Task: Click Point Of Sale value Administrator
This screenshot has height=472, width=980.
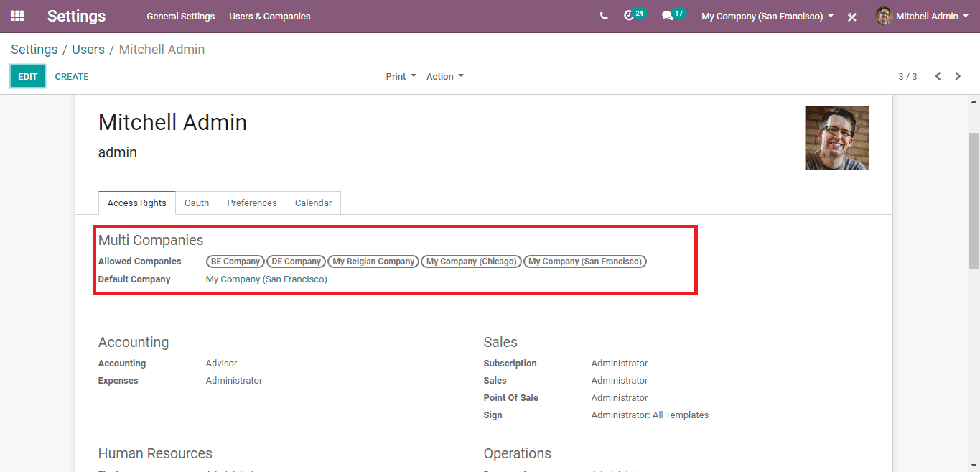Action: (x=620, y=398)
